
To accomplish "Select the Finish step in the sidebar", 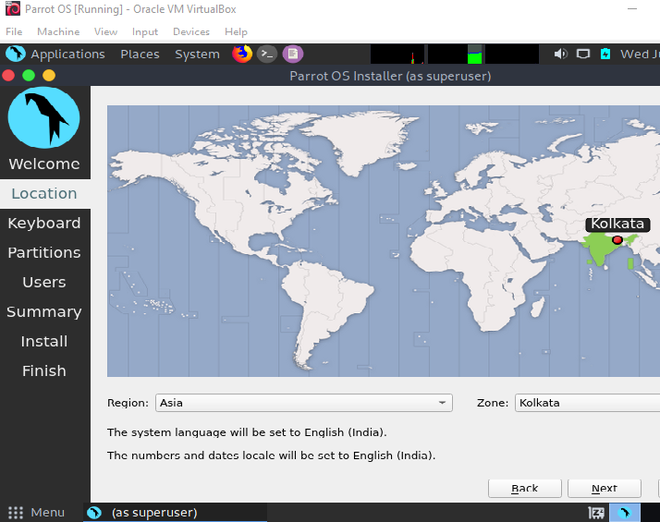I will click(44, 371).
